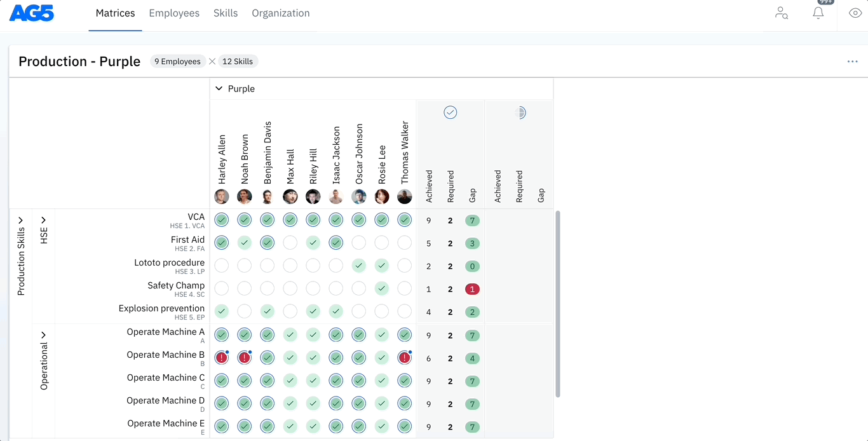Image resolution: width=868 pixels, height=441 pixels.
Task: Click the vertical scrollbar of the matrix
Action: [x=558, y=304]
